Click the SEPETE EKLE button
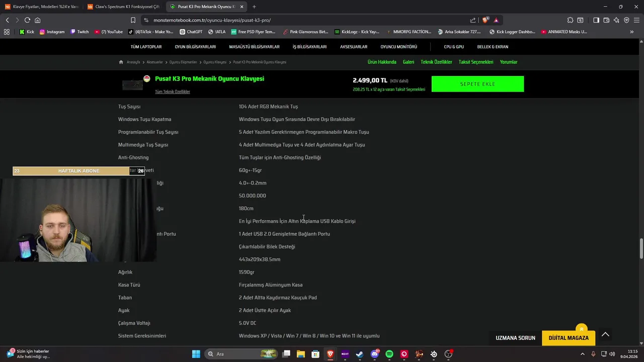644x362 pixels. pos(477,84)
